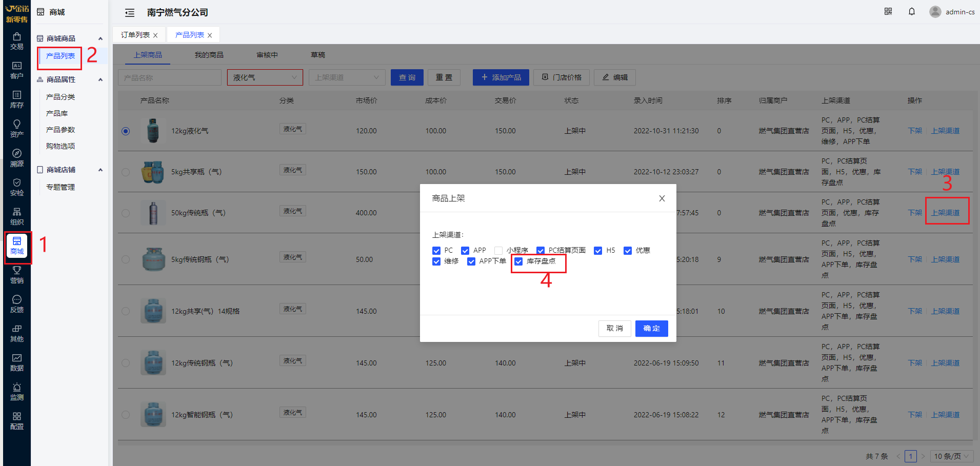
Task: Uncheck the APP下单 checkbox
Action: (x=471, y=261)
